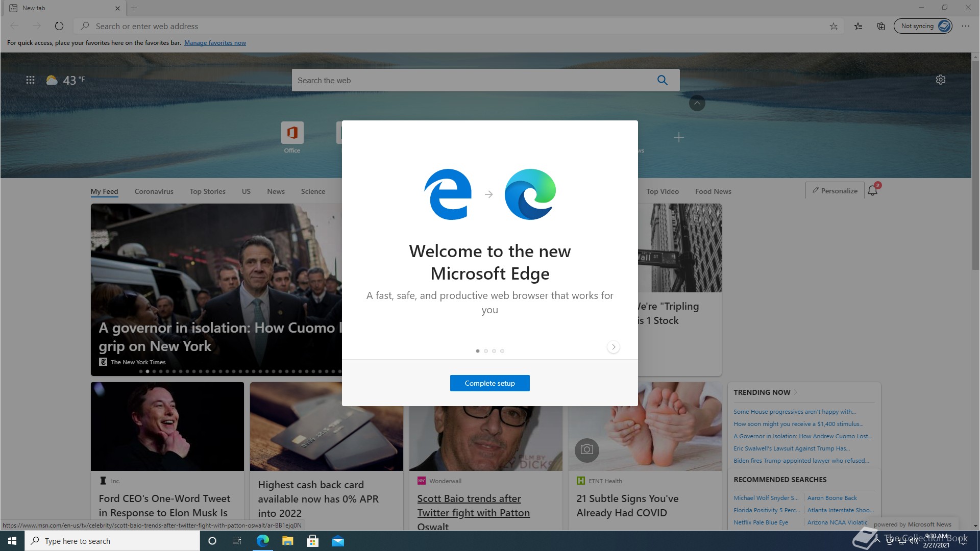Search Aaron Boone Back recommended search
This screenshot has width=980, height=551.
click(832, 498)
